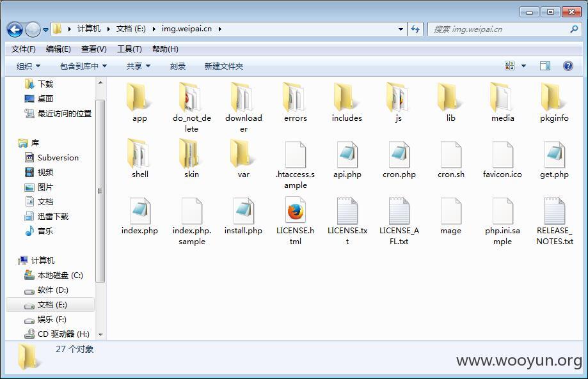The height and width of the screenshot is (379, 588).
Task: Click the Back navigation arrow
Action: (15, 29)
